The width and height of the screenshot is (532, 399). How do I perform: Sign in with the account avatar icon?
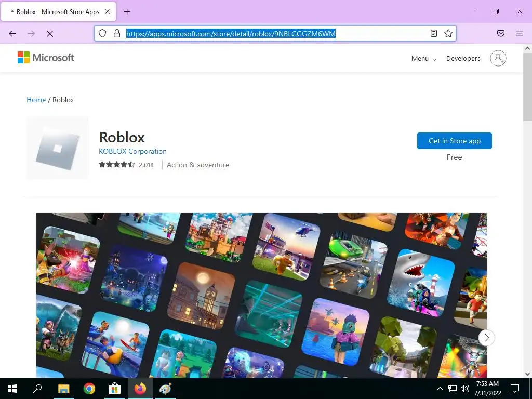click(x=498, y=58)
